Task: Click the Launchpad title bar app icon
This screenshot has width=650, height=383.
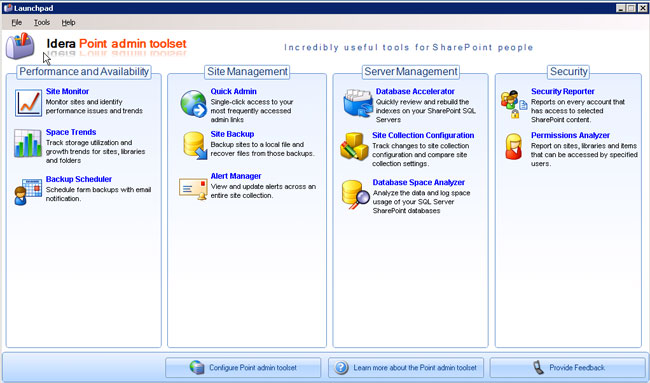Action: click(x=8, y=8)
